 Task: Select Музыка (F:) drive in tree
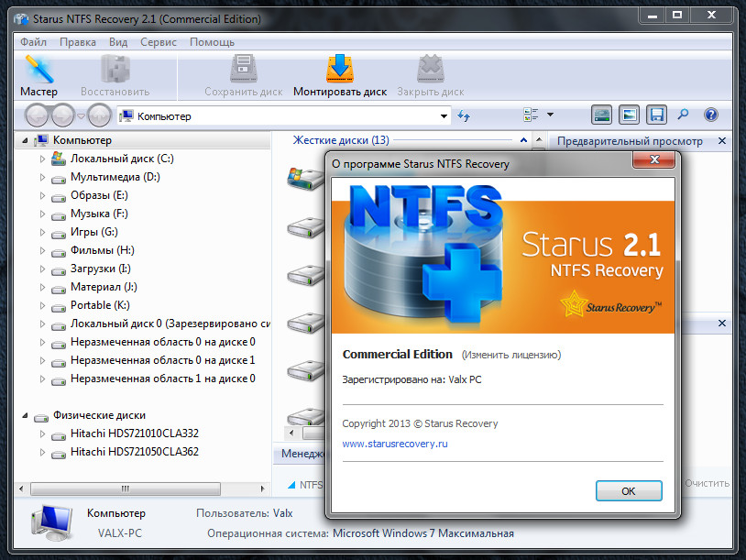coord(99,214)
